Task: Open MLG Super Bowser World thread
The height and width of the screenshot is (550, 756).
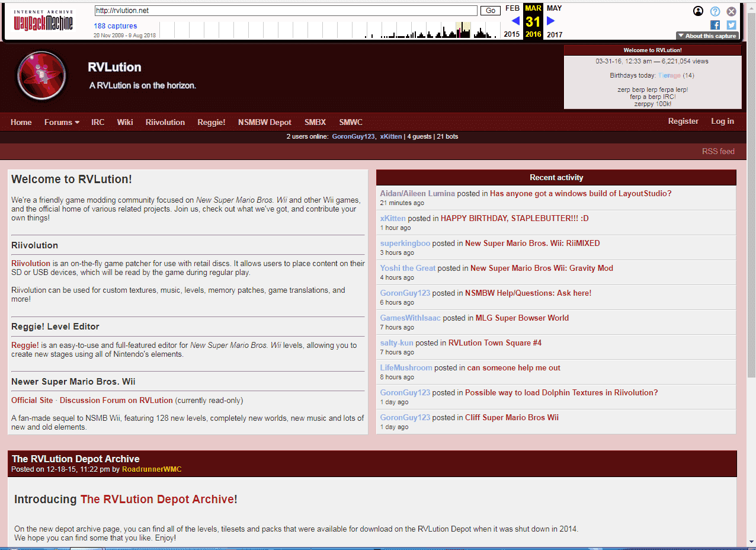Action: pyautogui.click(x=522, y=318)
